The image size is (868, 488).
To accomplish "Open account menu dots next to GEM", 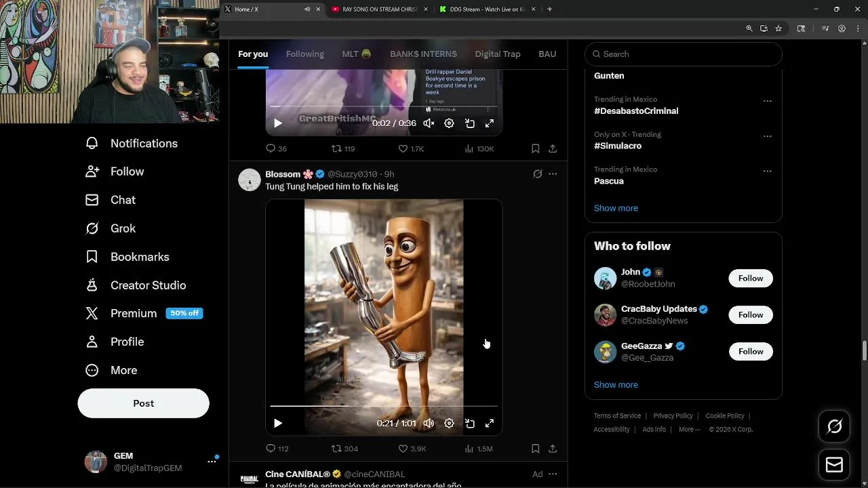I will pos(212,462).
